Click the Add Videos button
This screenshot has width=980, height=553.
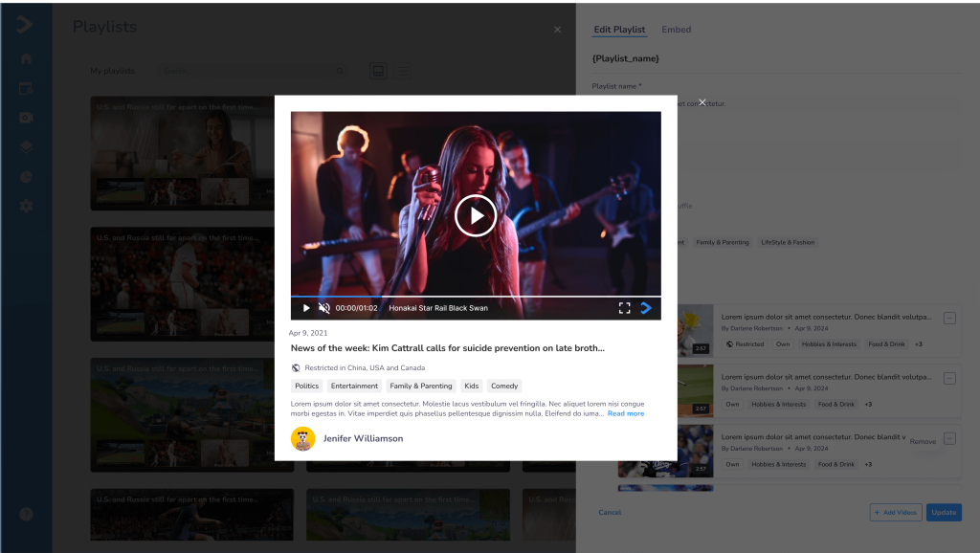[895, 513]
